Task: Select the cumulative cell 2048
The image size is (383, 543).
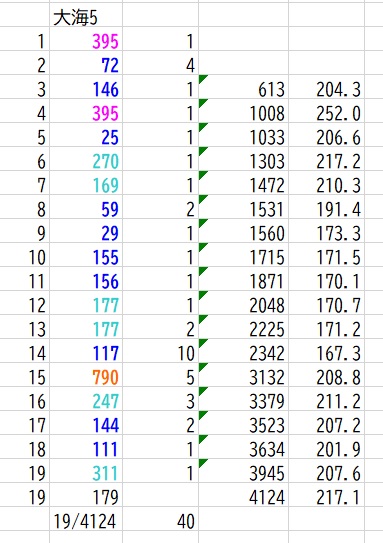Action: click(x=267, y=305)
